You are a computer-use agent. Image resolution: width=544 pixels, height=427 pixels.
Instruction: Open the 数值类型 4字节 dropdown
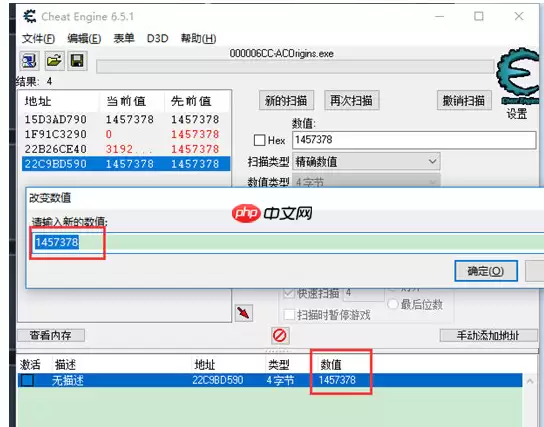point(366,181)
